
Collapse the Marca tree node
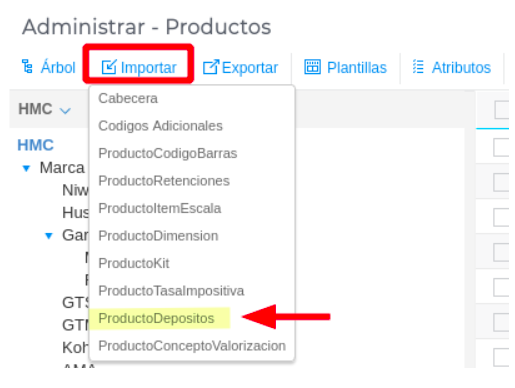pos(26,168)
